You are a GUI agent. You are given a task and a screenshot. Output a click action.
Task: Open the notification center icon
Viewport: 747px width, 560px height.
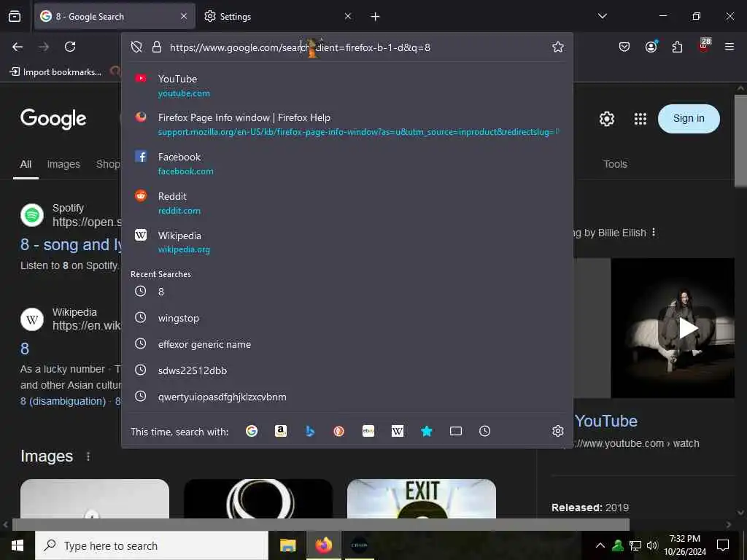click(x=723, y=545)
